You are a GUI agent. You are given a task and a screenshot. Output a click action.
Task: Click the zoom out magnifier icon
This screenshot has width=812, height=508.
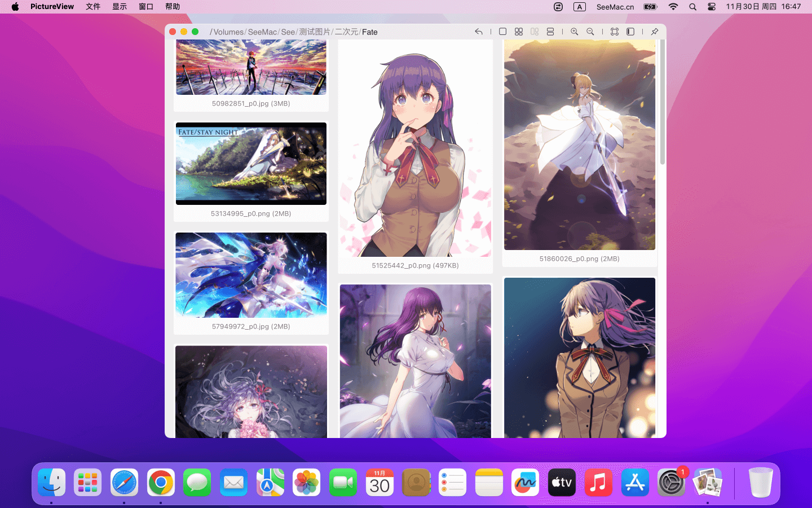pos(590,32)
